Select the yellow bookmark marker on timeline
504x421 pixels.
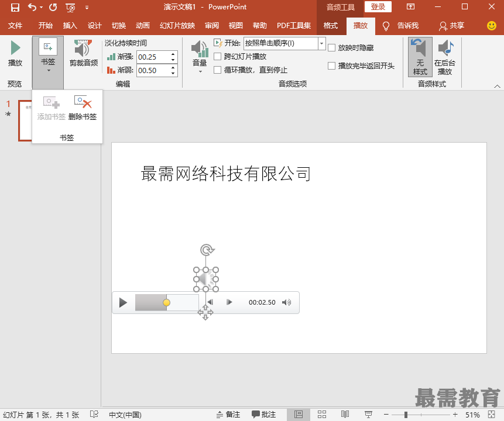click(x=166, y=302)
